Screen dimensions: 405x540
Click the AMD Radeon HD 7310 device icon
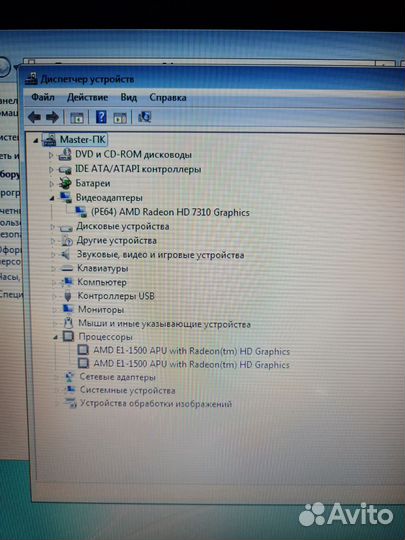(x=81, y=212)
